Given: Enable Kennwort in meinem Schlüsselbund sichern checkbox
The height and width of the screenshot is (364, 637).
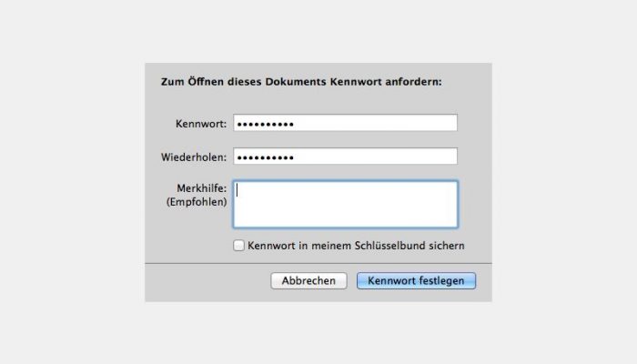Looking at the screenshot, I should click(238, 246).
